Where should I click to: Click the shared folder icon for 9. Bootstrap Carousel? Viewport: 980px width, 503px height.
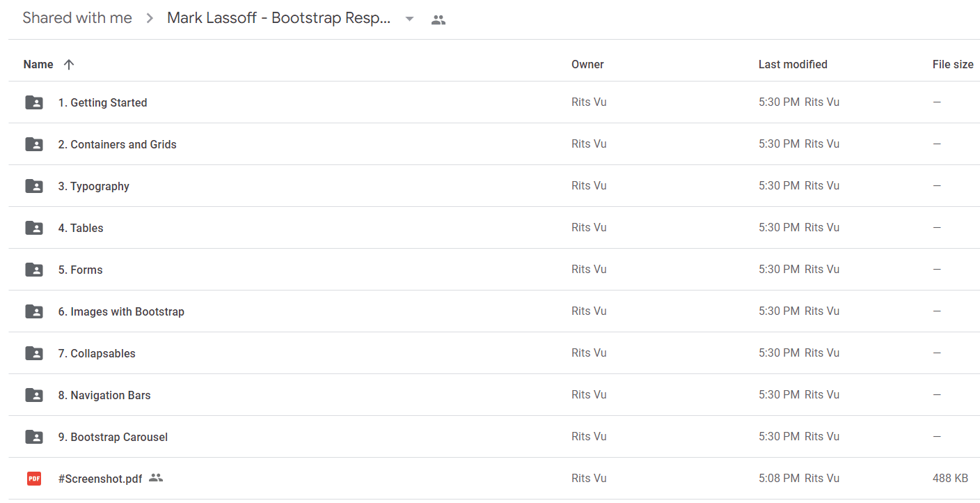tap(34, 437)
